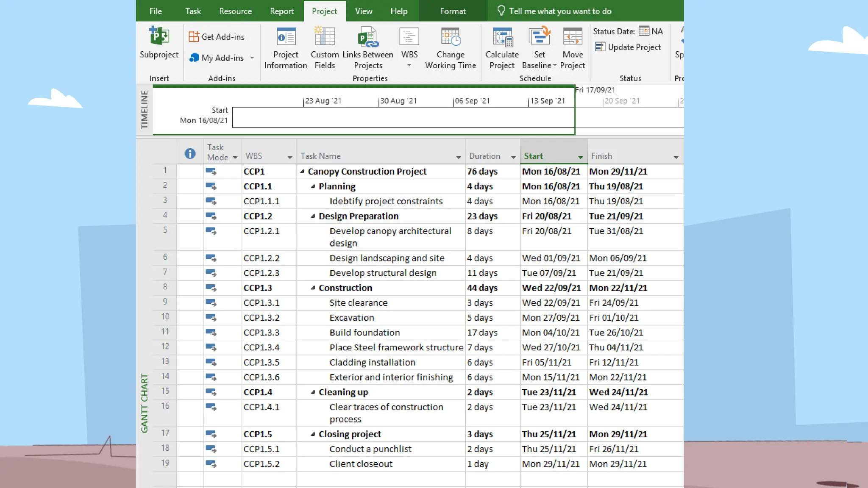
Task: Collapse the Closing project summary task
Action: pyautogui.click(x=313, y=434)
